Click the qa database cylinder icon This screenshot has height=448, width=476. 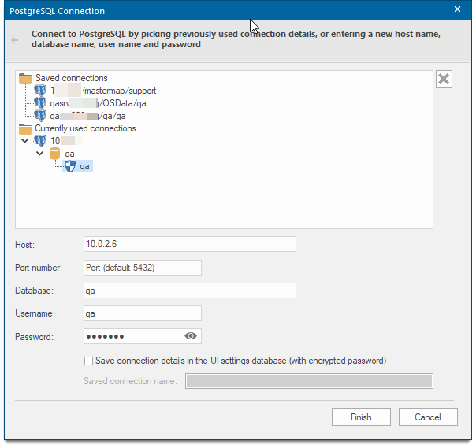(x=54, y=154)
